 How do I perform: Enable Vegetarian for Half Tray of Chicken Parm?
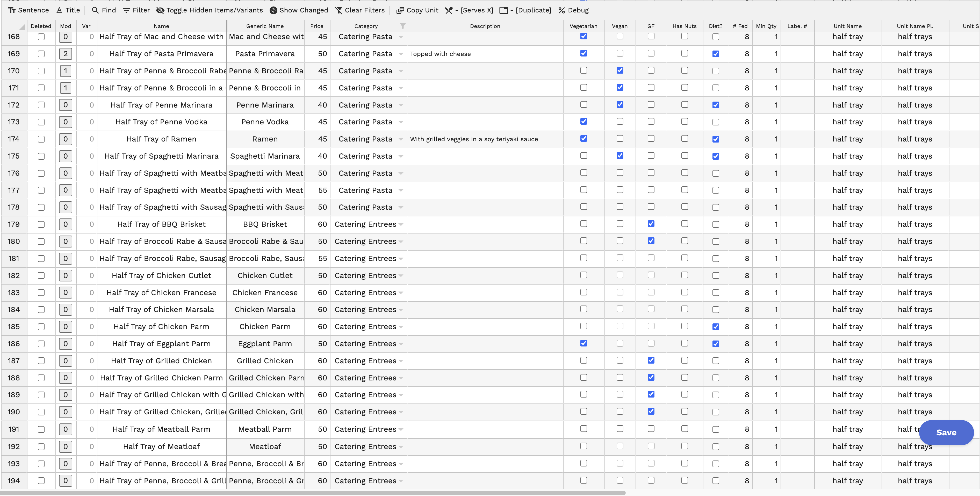(x=583, y=327)
